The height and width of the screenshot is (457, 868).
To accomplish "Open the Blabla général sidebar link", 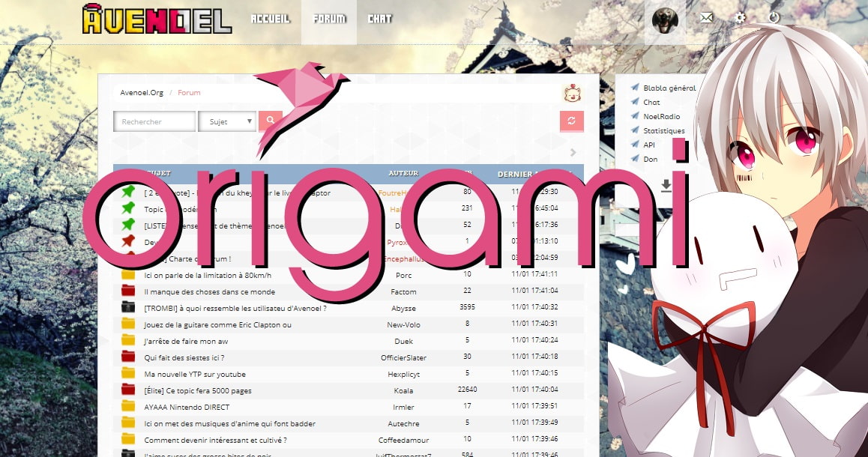I will tap(669, 88).
